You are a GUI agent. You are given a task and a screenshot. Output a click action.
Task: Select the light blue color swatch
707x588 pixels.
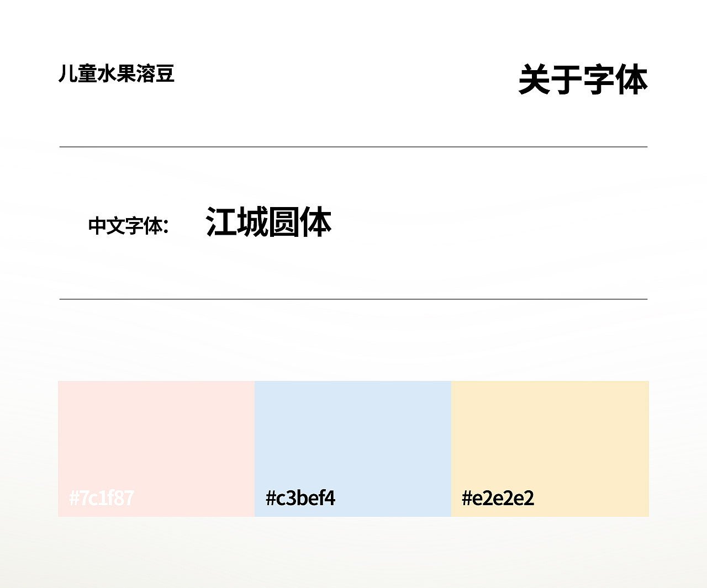(353, 436)
